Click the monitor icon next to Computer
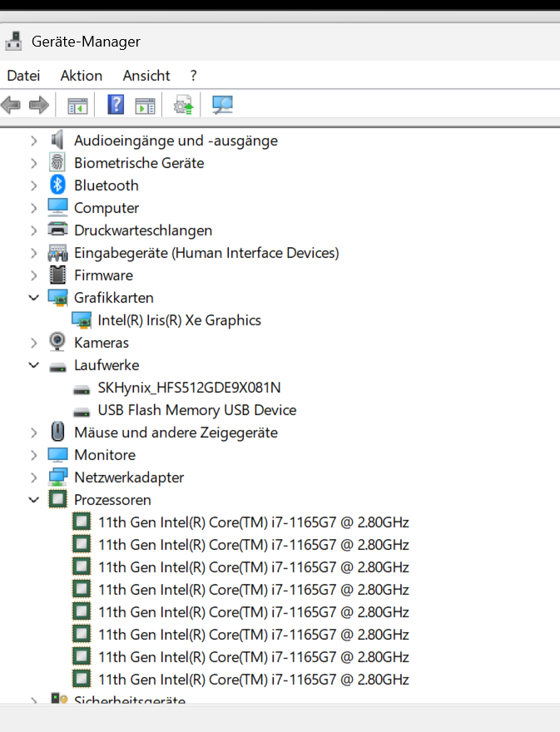Viewport: 560px width, 732px height. (x=57, y=207)
